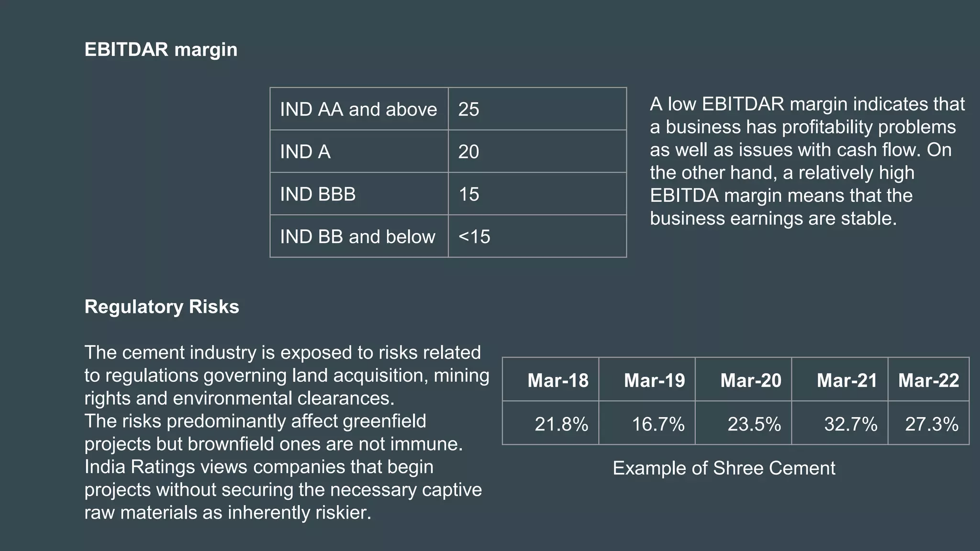
Task: Click the value 25 table cell
Action: click(x=537, y=109)
